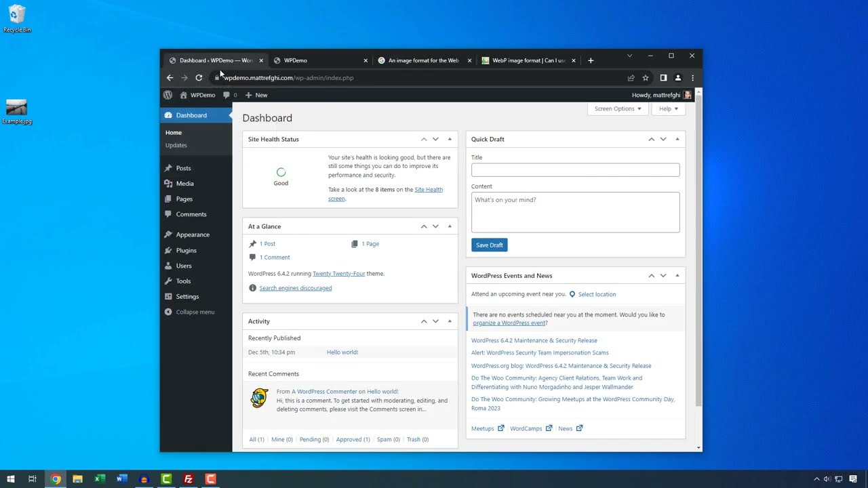Click the Save Draft button
868x488 pixels.
click(x=490, y=245)
